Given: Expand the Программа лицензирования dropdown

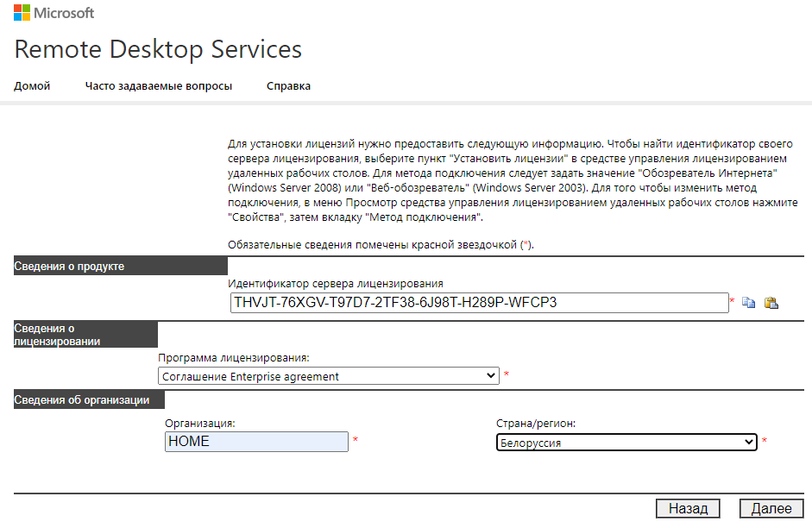Looking at the screenshot, I should 491,376.
